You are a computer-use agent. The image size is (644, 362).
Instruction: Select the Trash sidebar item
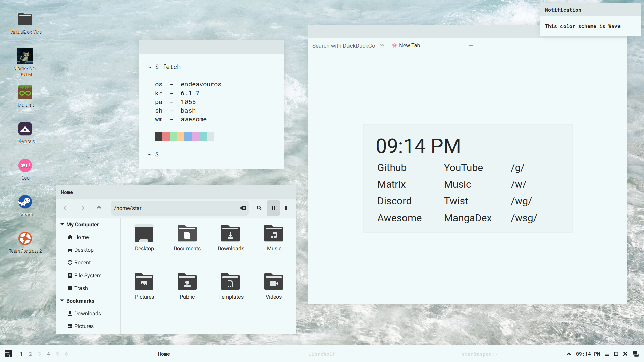click(81, 288)
